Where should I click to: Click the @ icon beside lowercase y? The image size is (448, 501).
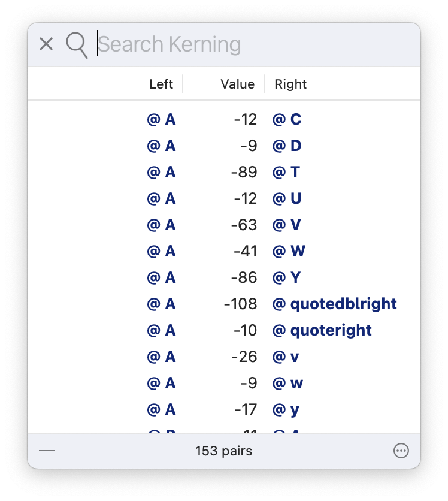279,409
